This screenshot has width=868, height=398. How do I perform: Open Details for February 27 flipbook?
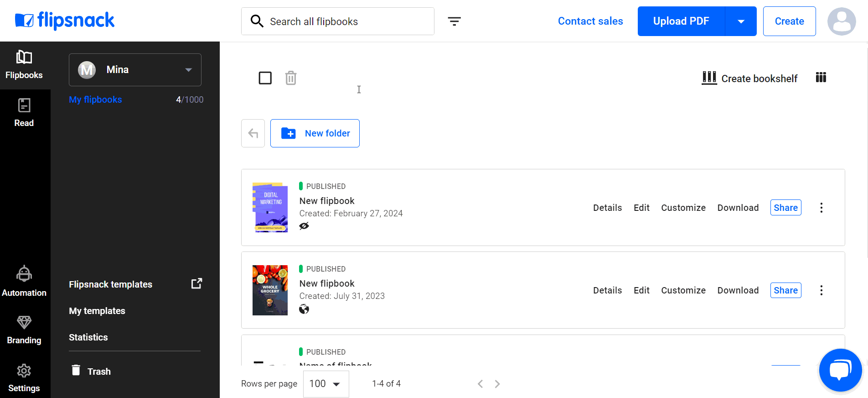point(607,208)
